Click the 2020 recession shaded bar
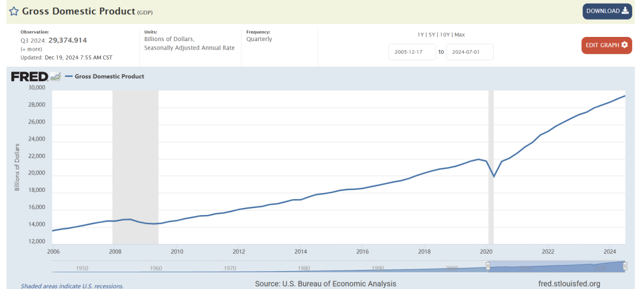Screen dimensions: 644x289 point(491,167)
